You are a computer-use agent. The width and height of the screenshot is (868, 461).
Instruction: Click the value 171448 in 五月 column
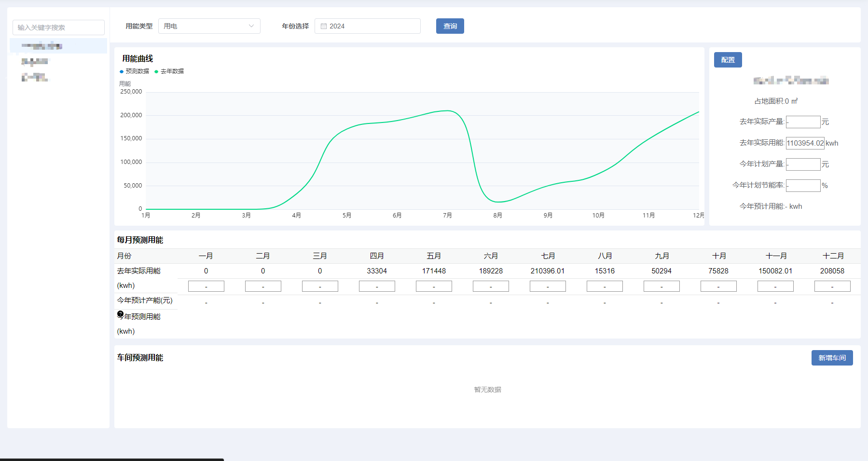[x=434, y=271]
